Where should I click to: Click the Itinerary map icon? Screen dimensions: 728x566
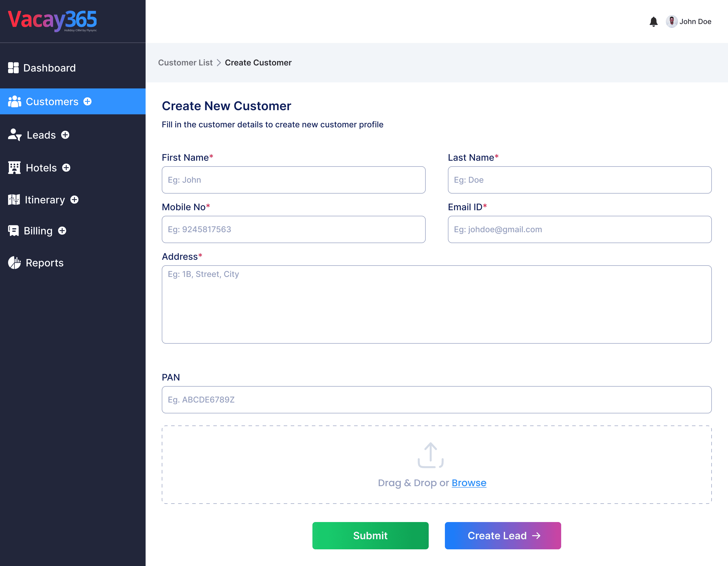click(x=14, y=200)
